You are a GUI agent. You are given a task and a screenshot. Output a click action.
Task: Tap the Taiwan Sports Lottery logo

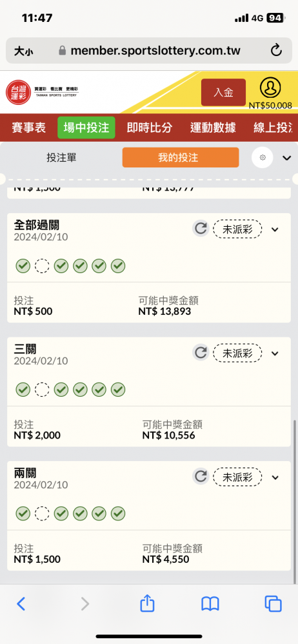coord(42,92)
